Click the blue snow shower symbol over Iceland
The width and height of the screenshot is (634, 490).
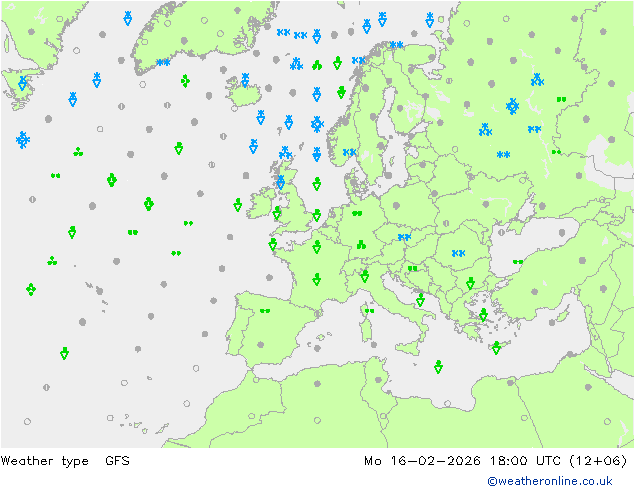pos(245,80)
